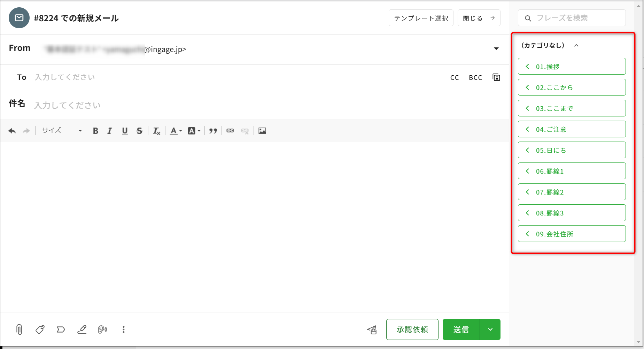
Task: Insert a hyperlink with the link icon
Action: pos(230,131)
